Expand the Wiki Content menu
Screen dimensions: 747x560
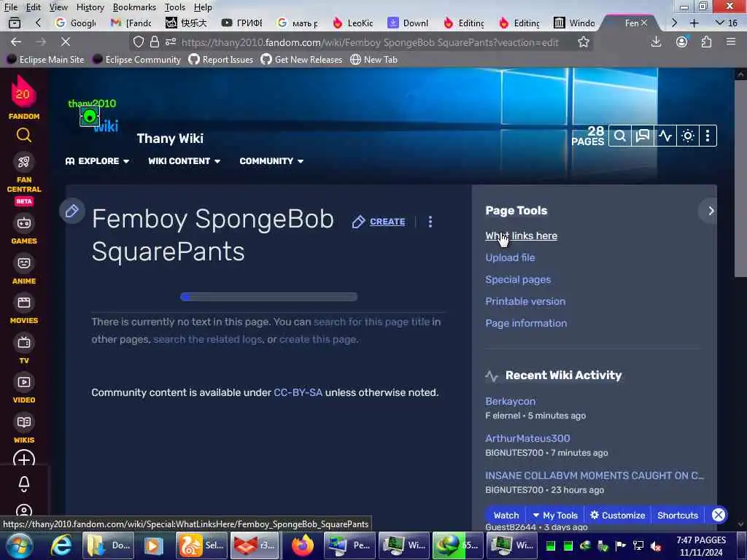click(x=184, y=161)
